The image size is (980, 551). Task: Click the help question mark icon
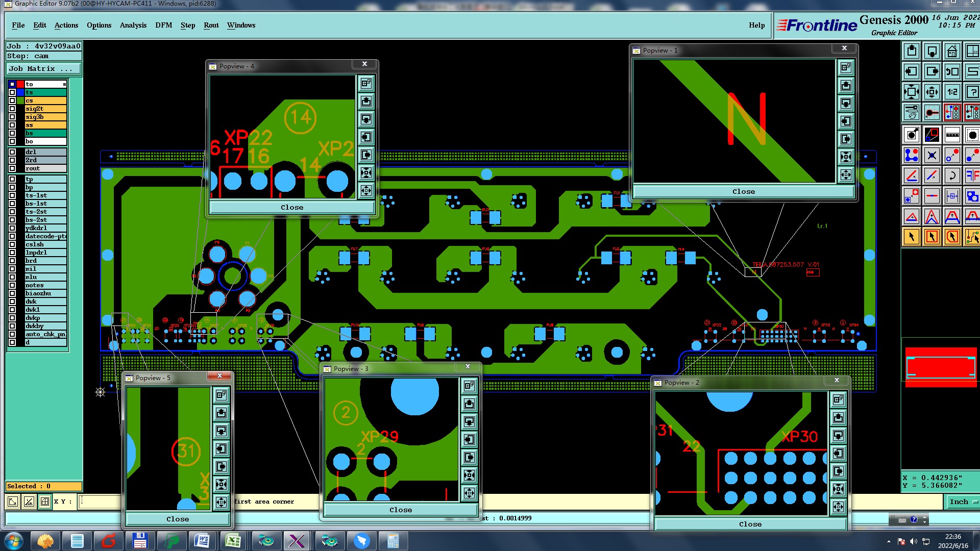(972, 92)
